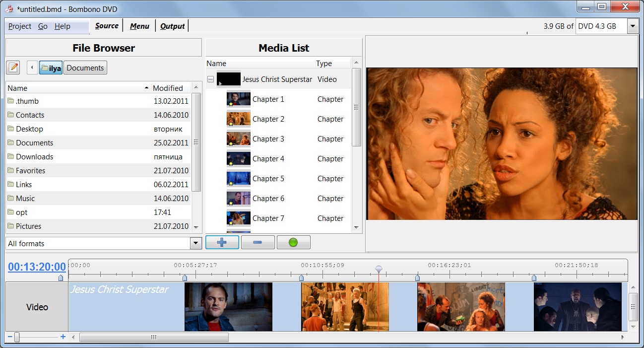The width and height of the screenshot is (644, 348).
Task: Select the Links folder row
Action: tap(98, 184)
